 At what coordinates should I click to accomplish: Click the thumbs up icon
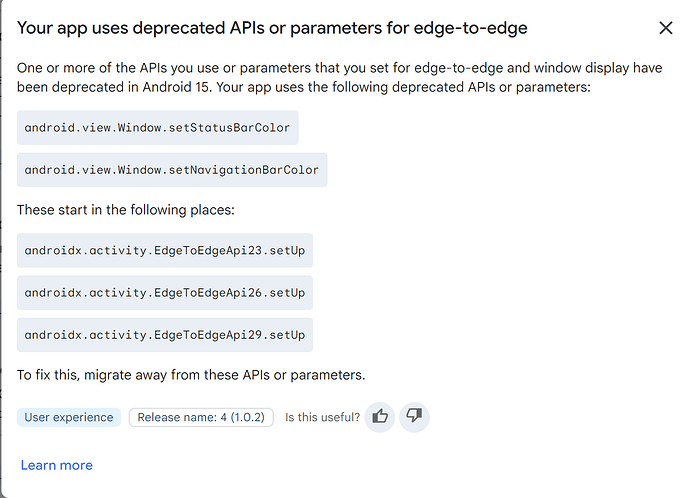tap(380, 417)
